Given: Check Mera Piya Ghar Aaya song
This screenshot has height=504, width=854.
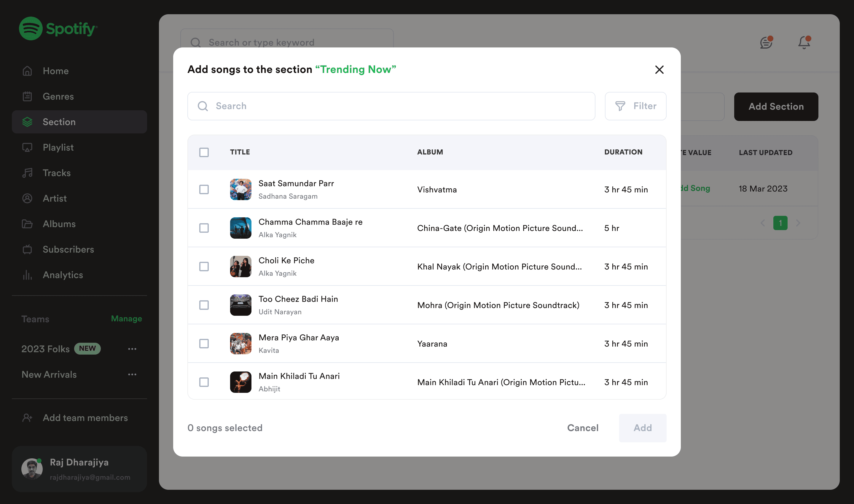Looking at the screenshot, I should [x=204, y=344].
